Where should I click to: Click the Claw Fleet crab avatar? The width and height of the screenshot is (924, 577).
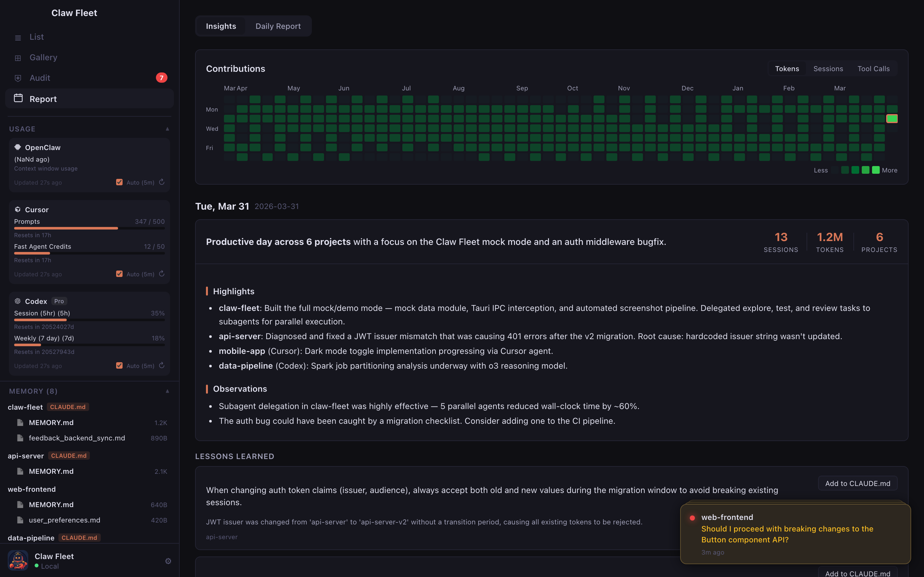[x=18, y=560]
